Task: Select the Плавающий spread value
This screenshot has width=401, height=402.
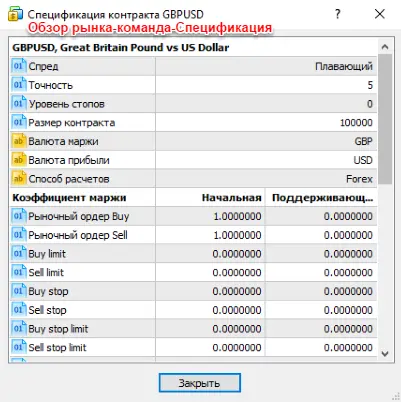Action: 344,66
